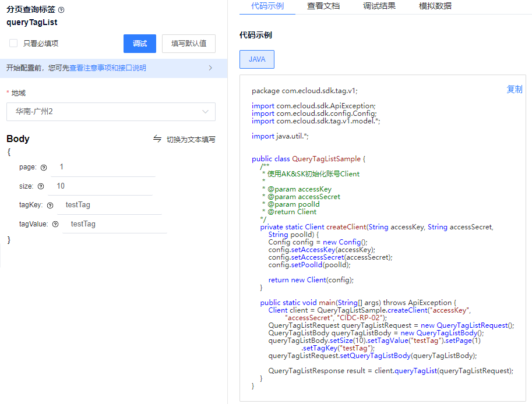Select the JAVA language tab
Screen dimensions: 532x404
[x=257, y=59]
